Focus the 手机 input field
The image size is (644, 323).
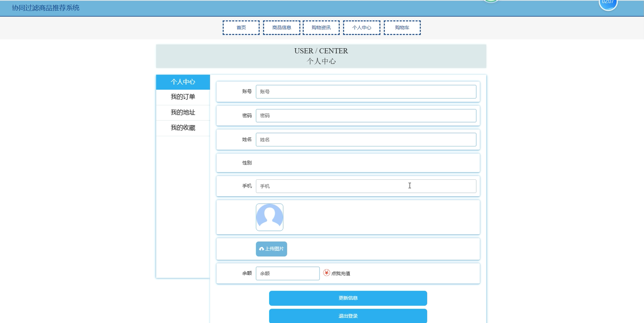tap(366, 186)
